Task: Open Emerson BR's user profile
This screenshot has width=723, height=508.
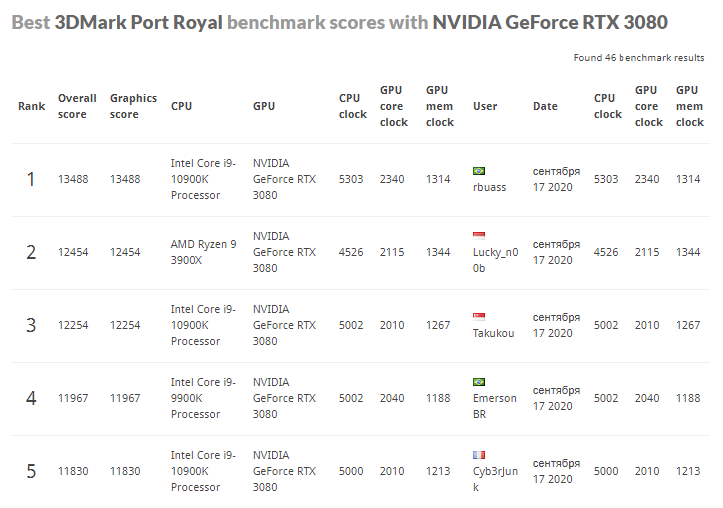Action: click(x=494, y=406)
